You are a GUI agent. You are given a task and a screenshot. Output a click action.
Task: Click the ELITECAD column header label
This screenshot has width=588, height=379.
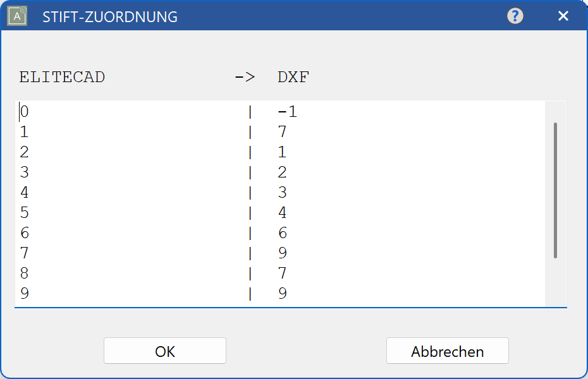pos(62,76)
